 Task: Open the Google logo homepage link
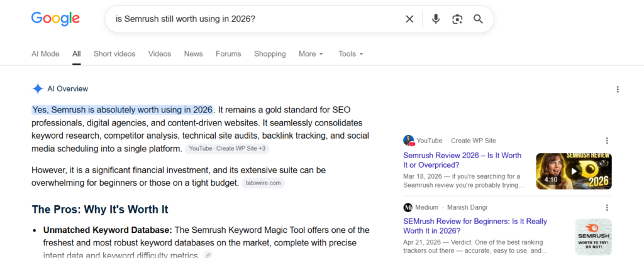pos(55,19)
